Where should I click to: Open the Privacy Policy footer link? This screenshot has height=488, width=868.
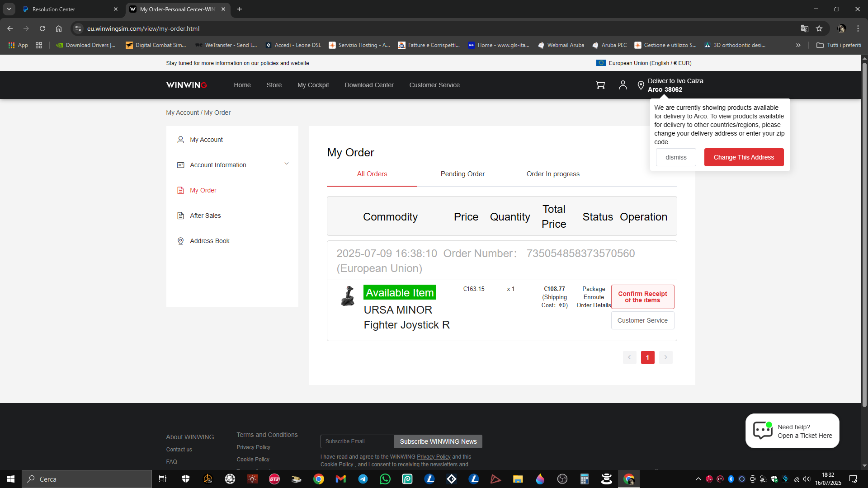[x=253, y=447]
